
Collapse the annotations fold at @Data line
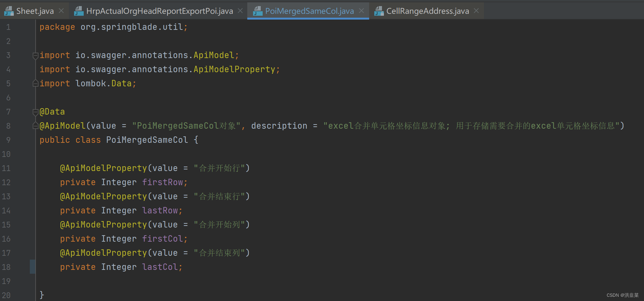pos(36,112)
